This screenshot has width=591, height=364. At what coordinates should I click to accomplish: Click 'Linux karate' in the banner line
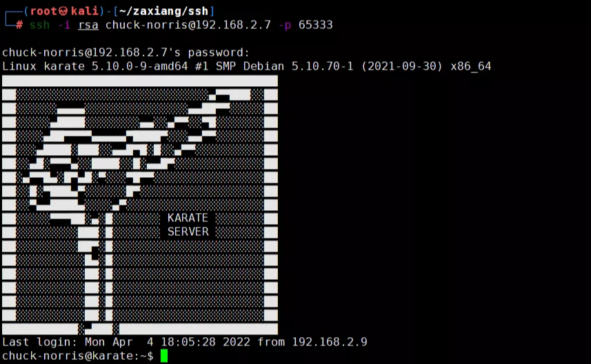tap(43, 66)
